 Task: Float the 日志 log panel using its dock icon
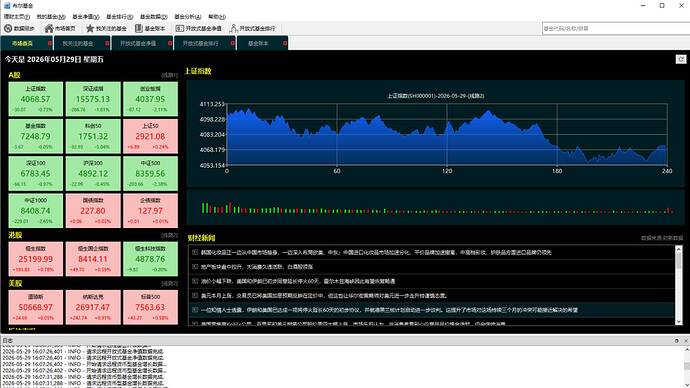[676, 340]
